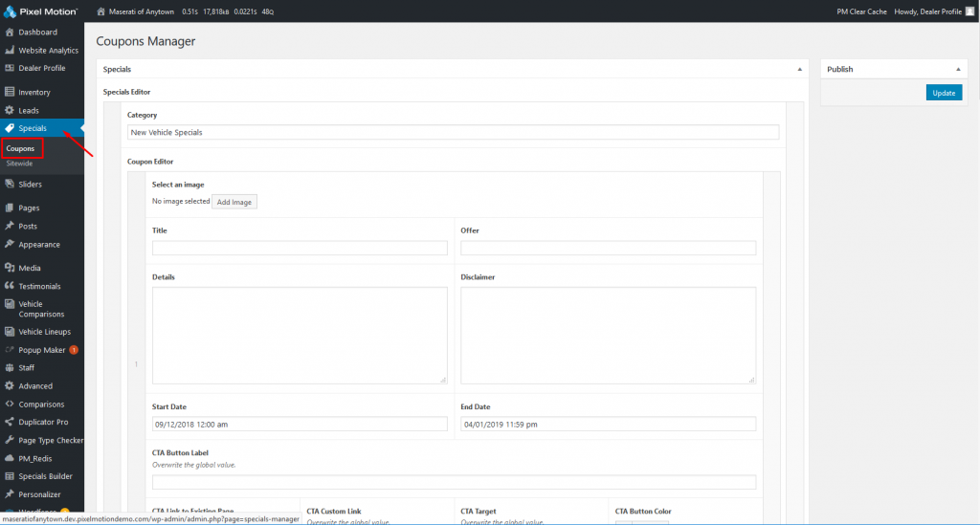
Task: Click the Posts pin icon
Action: 10,226
